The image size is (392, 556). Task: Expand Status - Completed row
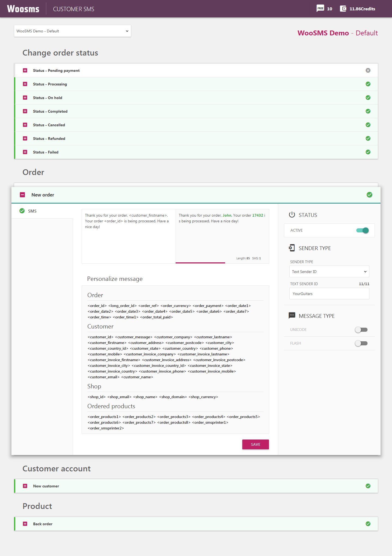(x=25, y=111)
